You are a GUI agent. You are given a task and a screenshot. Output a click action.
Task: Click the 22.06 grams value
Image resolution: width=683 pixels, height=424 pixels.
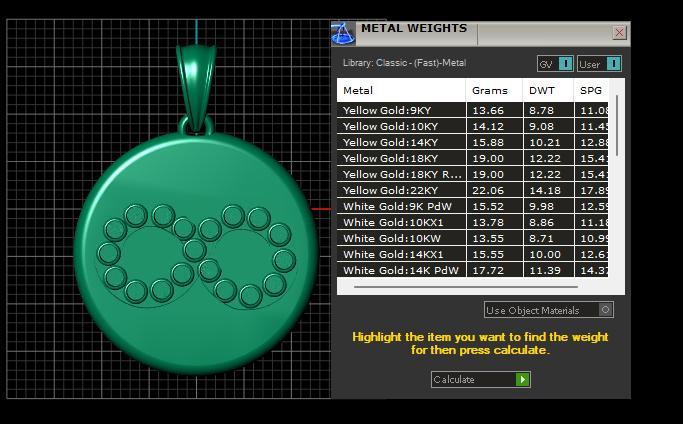[488, 190]
